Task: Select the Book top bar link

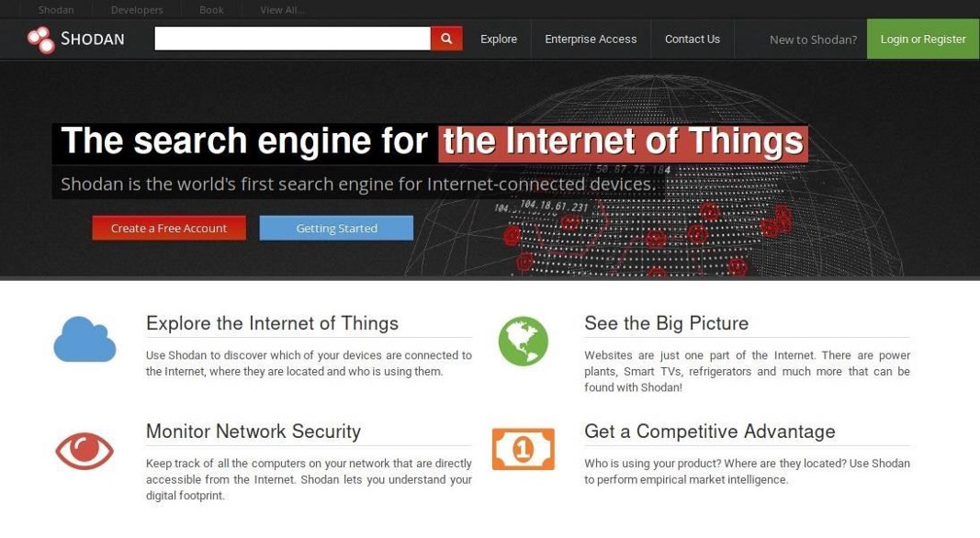Action: [211, 10]
